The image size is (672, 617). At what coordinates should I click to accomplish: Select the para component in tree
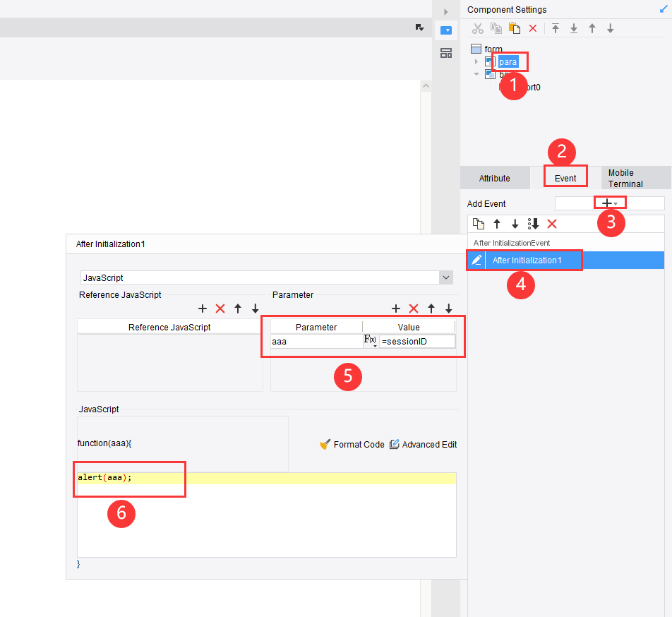pyautogui.click(x=508, y=61)
